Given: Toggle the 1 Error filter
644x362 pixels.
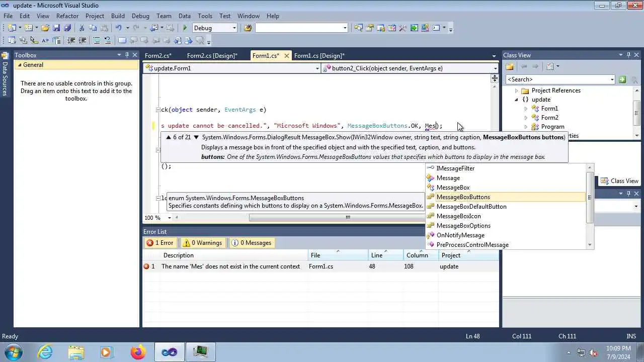Looking at the screenshot, I should click(x=159, y=243).
